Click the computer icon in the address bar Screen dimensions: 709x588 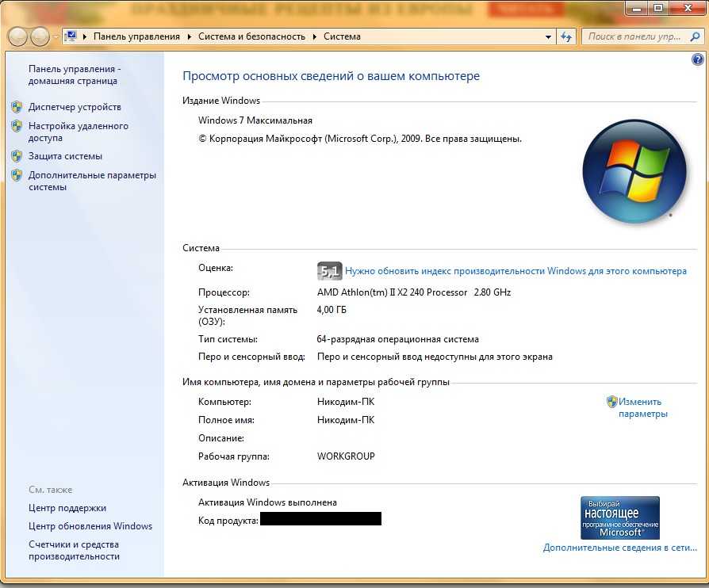pos(71,36)
